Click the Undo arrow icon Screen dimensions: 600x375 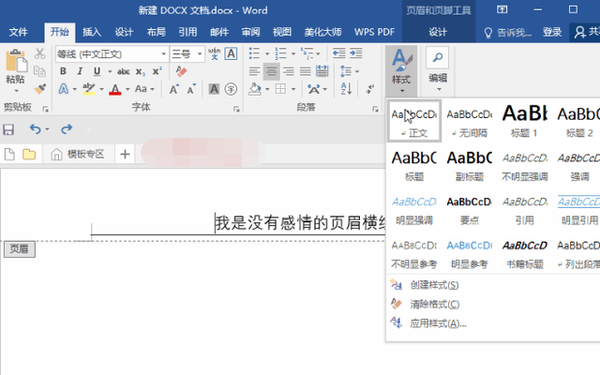(35, 129)
